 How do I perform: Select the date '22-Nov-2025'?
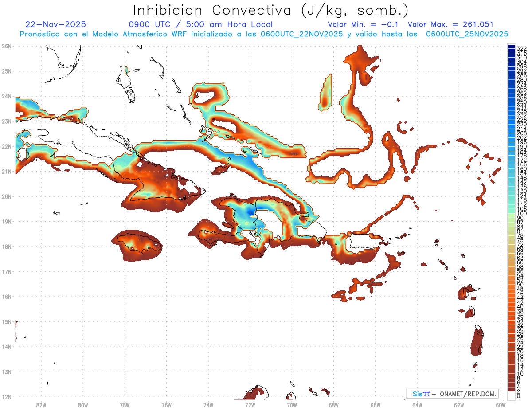tap(56, 24)
